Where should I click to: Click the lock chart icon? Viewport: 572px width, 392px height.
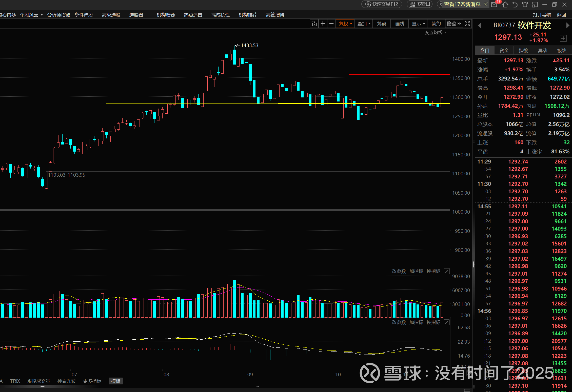point(314,24)
